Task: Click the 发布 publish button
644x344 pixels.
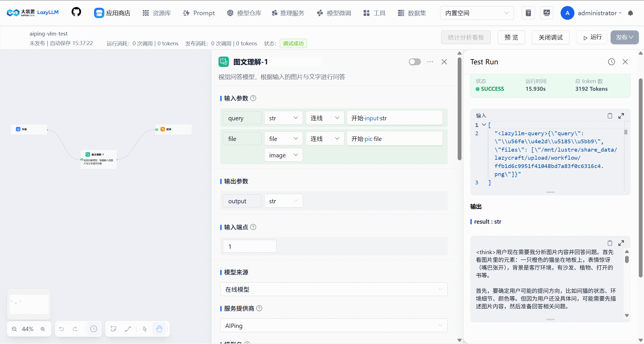Action: [x=624, y=37]
